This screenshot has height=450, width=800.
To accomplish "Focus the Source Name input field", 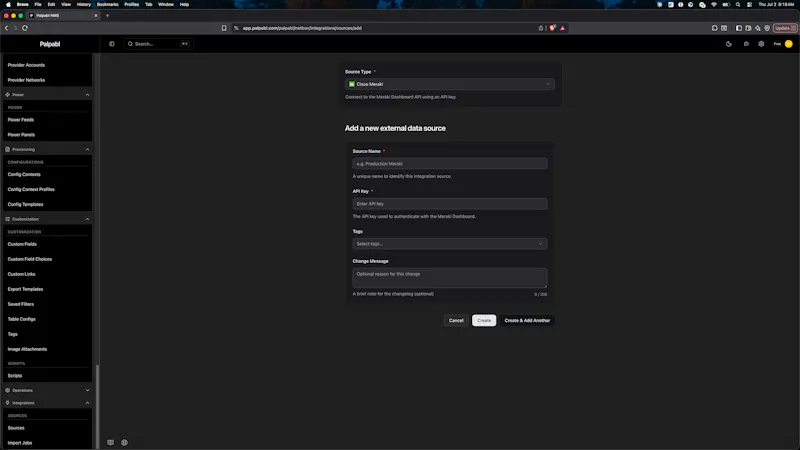I will click(x=449, y=164).
